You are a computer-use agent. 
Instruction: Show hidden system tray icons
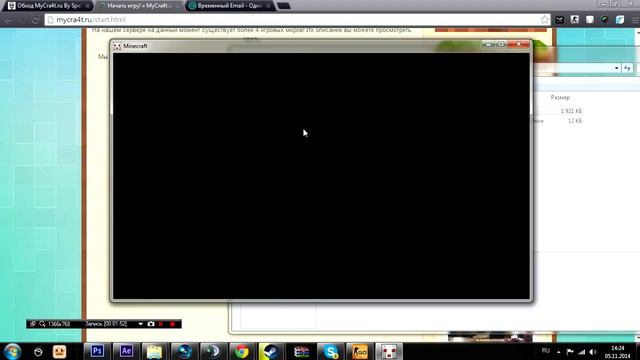[x=559, y=352]
